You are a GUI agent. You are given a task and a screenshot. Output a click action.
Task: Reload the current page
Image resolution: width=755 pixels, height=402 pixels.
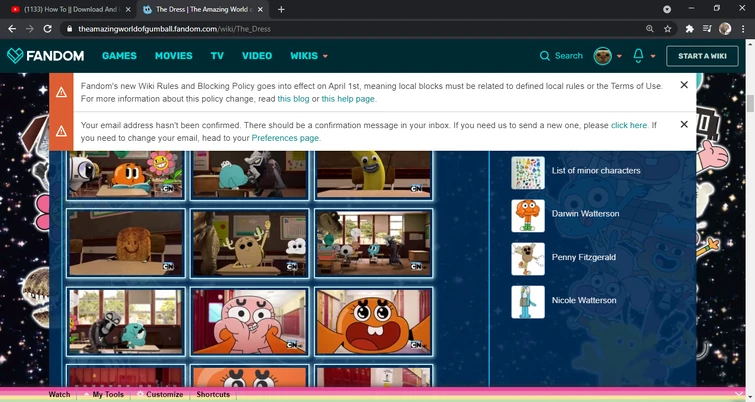point(47,29)
